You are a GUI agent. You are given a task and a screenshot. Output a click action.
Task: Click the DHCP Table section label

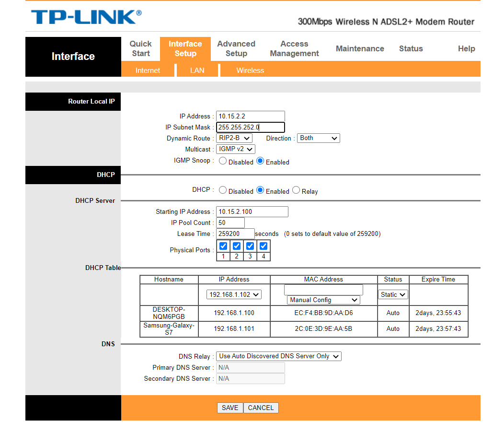[103, 268]
